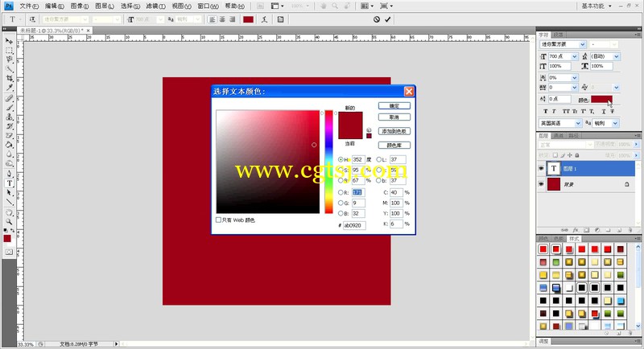Image resolution: width=644 pixels, height=349 pixels.
Task: Select the Crop tool
Action: 9,78
